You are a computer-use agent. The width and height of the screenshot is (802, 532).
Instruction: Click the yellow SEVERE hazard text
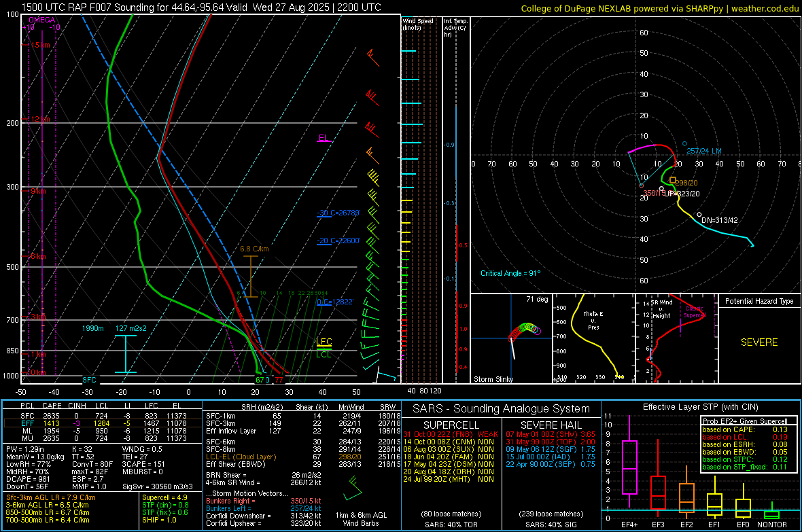pos(759,342)
